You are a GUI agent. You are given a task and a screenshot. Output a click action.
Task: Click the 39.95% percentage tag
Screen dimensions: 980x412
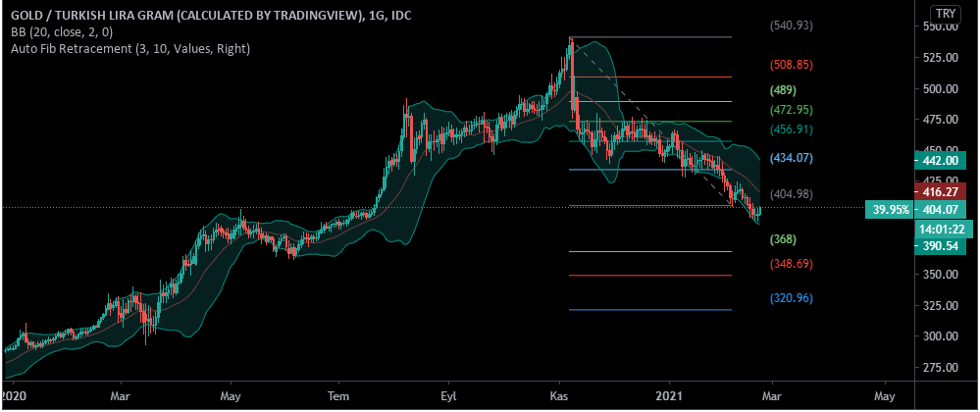[x=891, y=210]
